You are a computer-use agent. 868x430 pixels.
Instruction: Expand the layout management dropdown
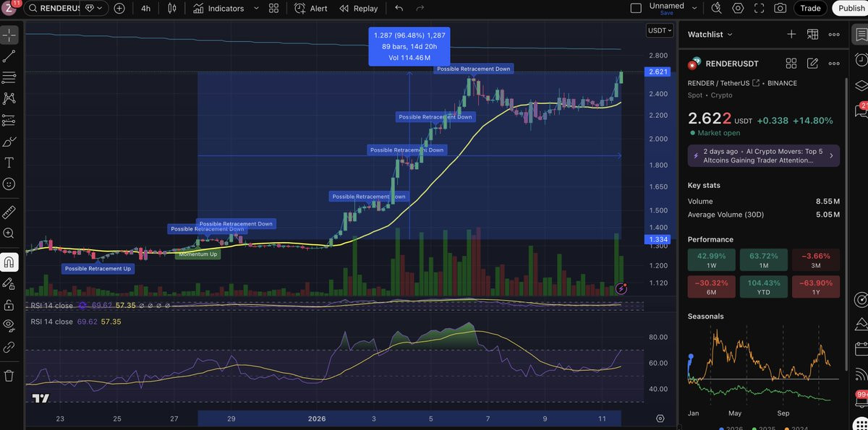tap(694, 9)
